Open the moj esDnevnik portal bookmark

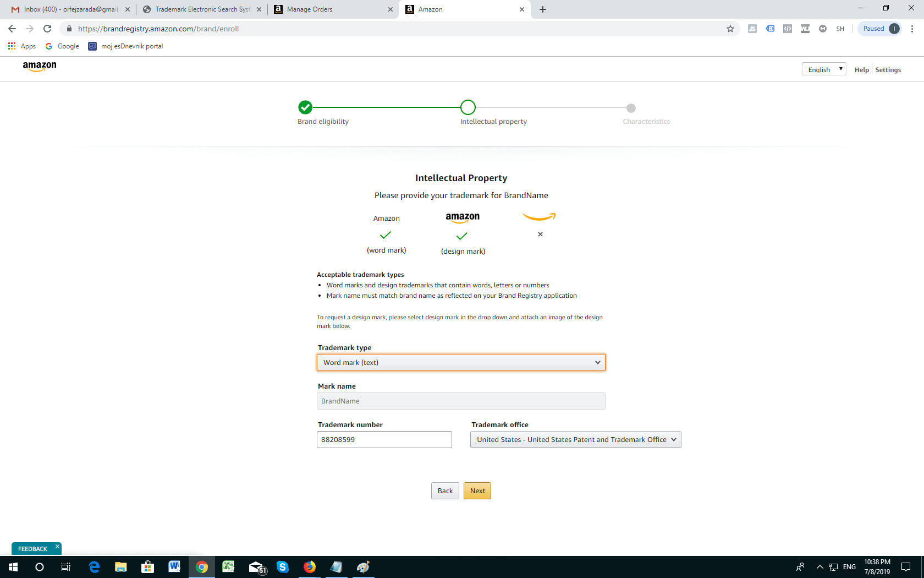(x=126, y=46)
